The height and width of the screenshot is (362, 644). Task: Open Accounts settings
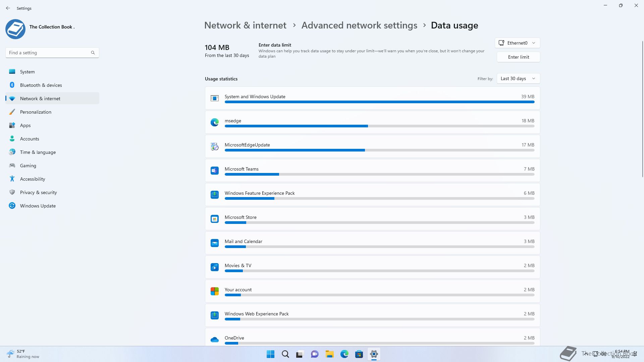pos(52,139)
